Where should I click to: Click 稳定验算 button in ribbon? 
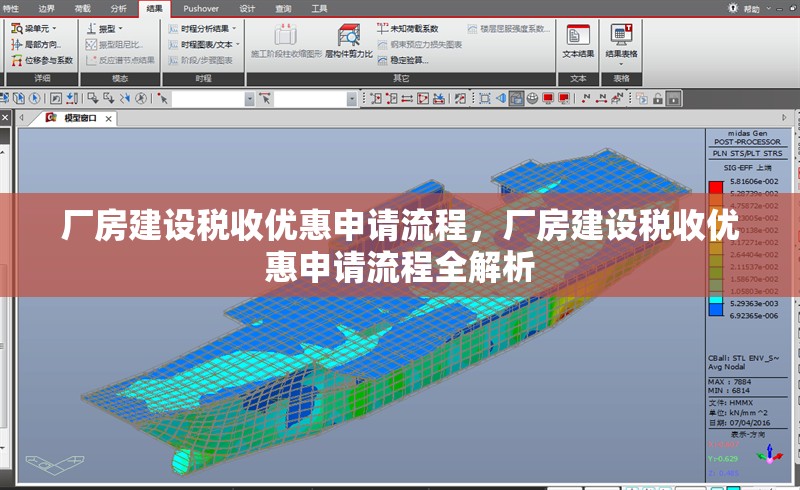tap(403, 60)
